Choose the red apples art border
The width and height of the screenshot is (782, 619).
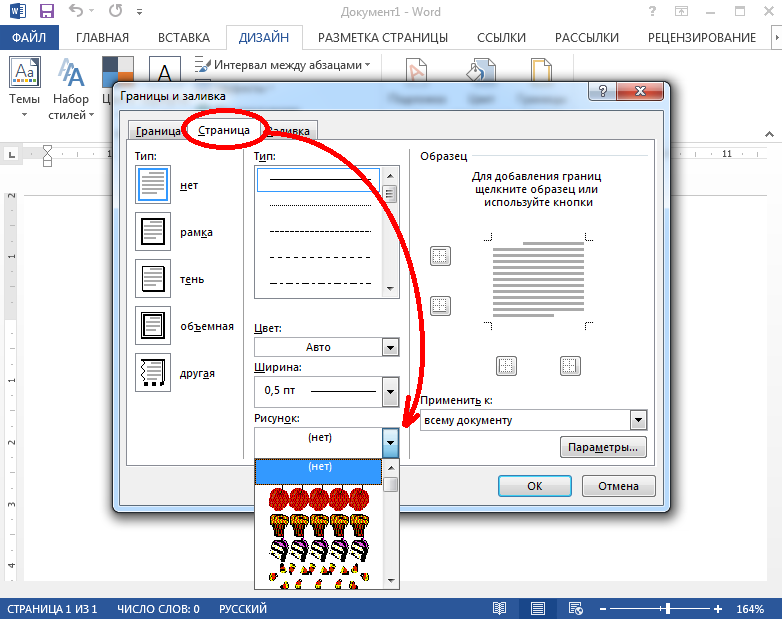click(319, 499)
